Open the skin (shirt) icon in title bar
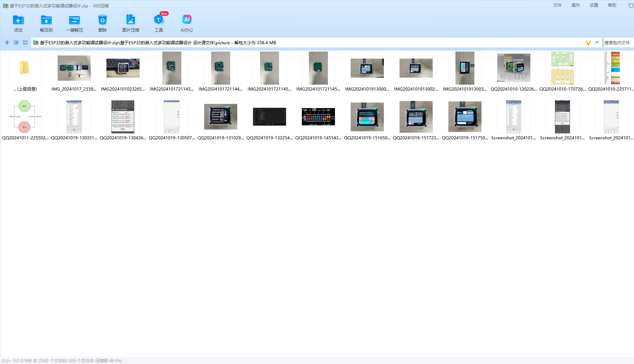Viewport: 634px width, 364px height. click(x=631, y=5)
